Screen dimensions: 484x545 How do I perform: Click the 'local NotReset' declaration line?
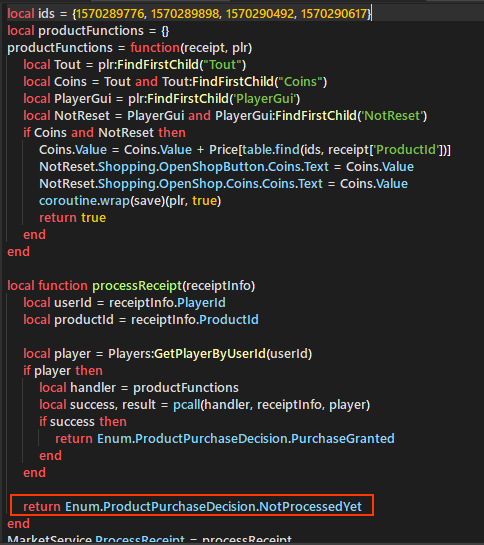coord(225,116)
